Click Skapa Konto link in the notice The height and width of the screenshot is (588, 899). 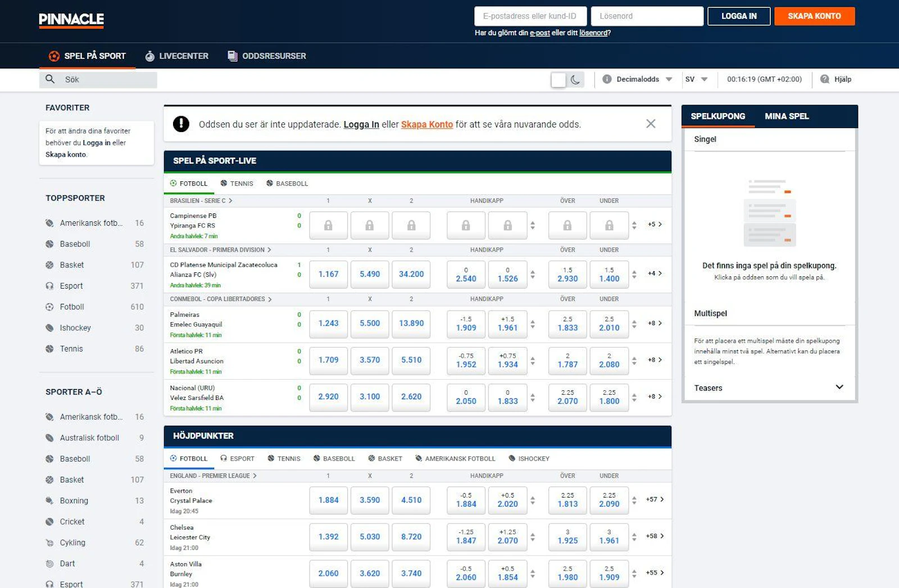click(427, 124)
